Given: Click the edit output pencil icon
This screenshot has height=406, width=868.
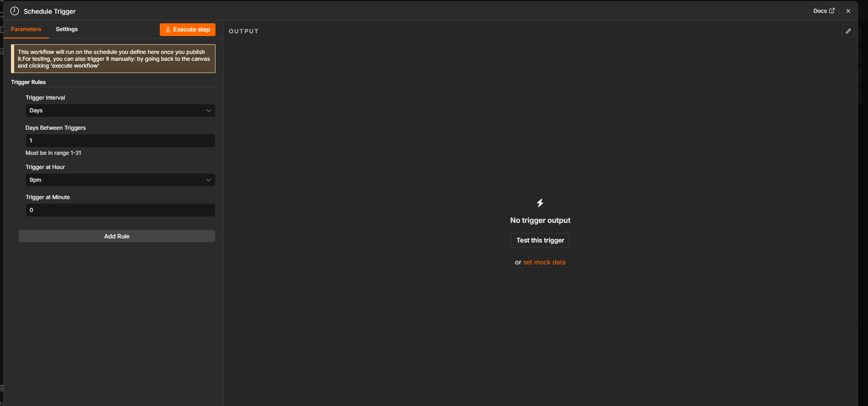Looking at the screenshot, I should (x=848, y=31).
